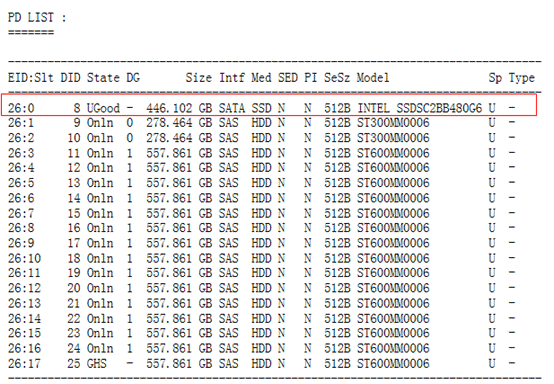Click ST300MM0006 model in row 26:2
Image resolution: width=554 pixels, height=384 pixels.
393,138
